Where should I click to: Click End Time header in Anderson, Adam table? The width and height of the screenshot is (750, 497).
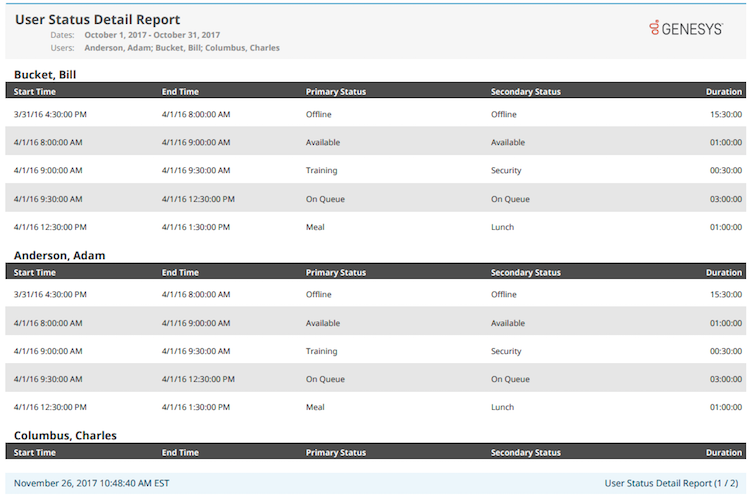(x=180, y=272)
